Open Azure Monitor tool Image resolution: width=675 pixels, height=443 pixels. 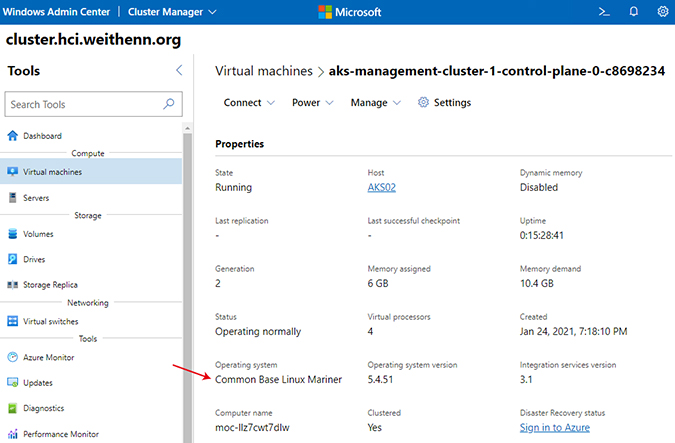[x=49, y=357]
